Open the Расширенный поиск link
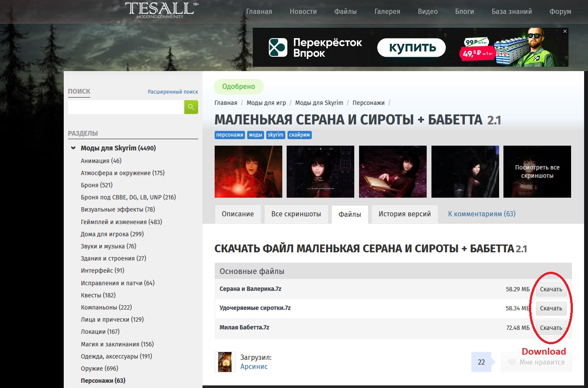 pos(173,92)
